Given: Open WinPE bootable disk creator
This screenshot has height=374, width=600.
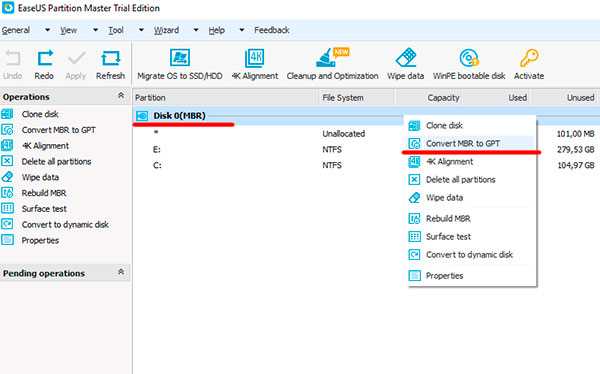Looking at the screenshot, I should click(x=469, y=58).
